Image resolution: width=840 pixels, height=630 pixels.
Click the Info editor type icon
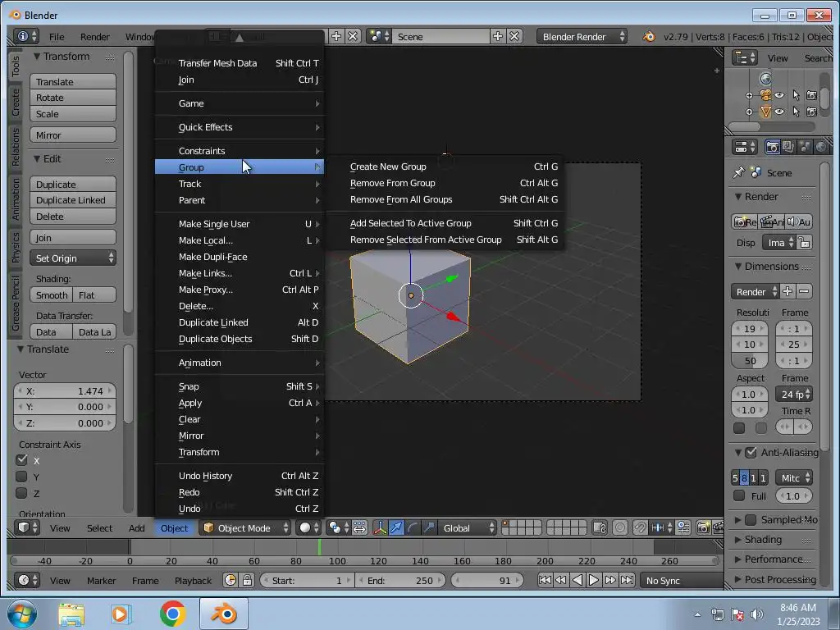click(27, 36)
